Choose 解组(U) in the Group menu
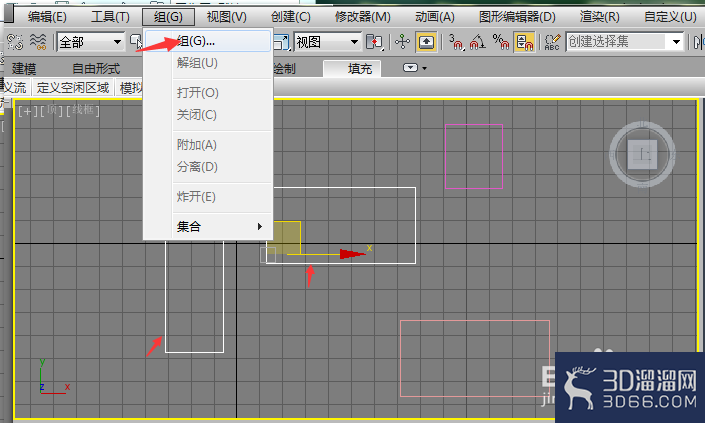 (208, 63)
